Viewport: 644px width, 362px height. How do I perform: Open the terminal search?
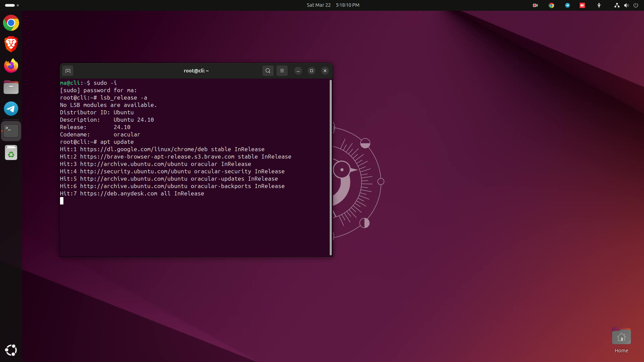coord(268,71)
